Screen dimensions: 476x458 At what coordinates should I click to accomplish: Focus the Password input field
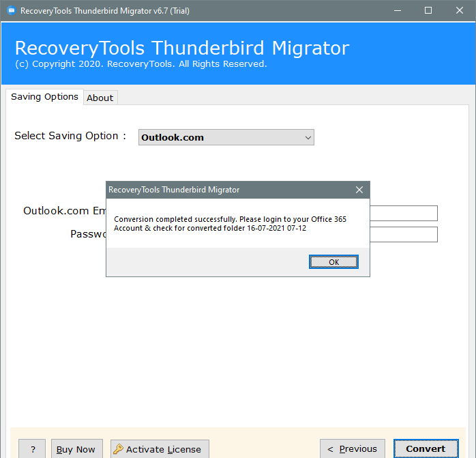click(x=404, y=234)
